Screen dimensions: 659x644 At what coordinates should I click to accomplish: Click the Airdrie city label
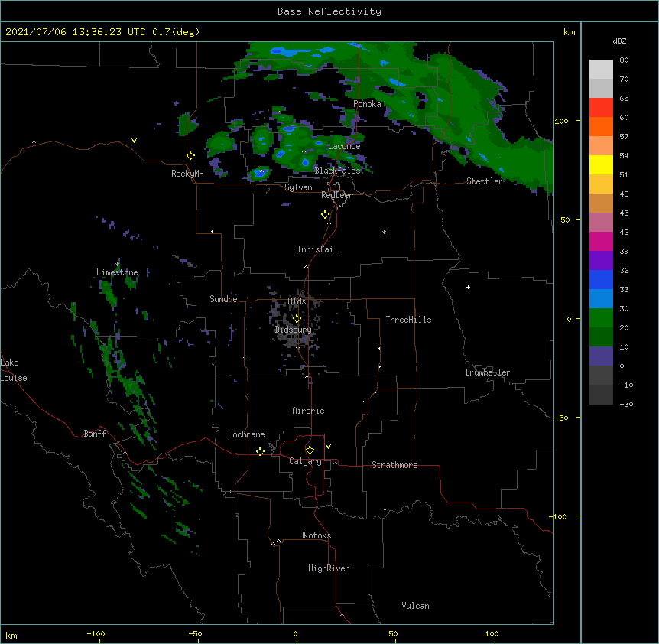click(x=308, y=411)
